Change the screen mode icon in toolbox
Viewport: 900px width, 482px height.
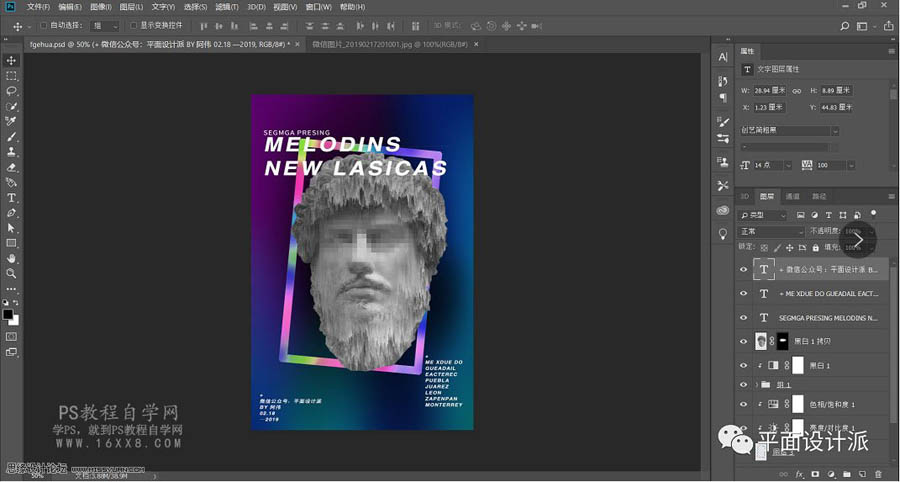(11, 352)
